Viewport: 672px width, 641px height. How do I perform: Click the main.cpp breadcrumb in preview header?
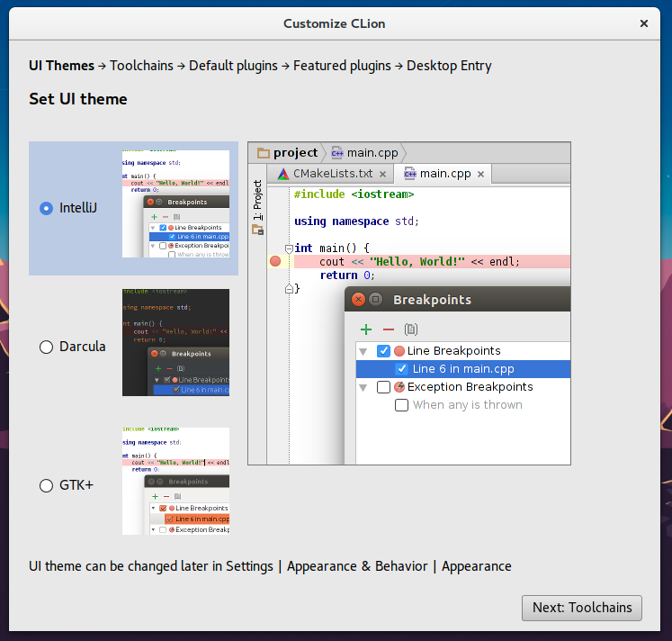[364, 153]
